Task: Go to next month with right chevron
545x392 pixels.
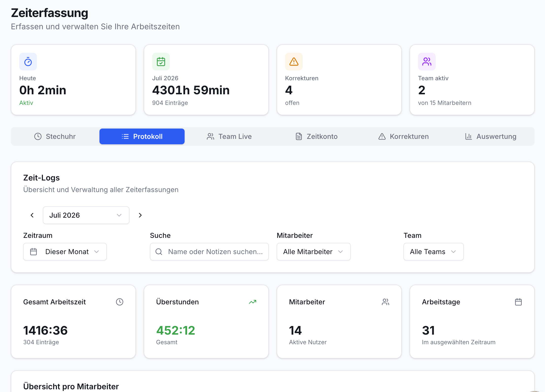Action: (x=140, y=215)
